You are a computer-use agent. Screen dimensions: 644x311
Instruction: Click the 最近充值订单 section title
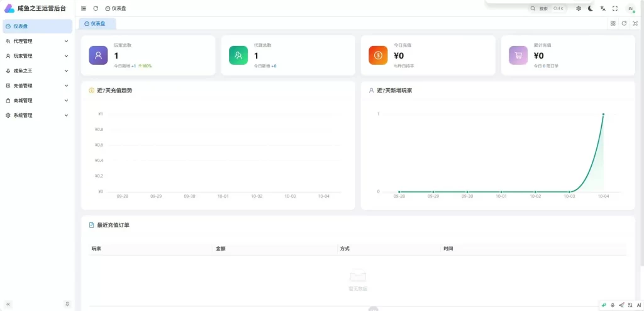coord(113,225)
